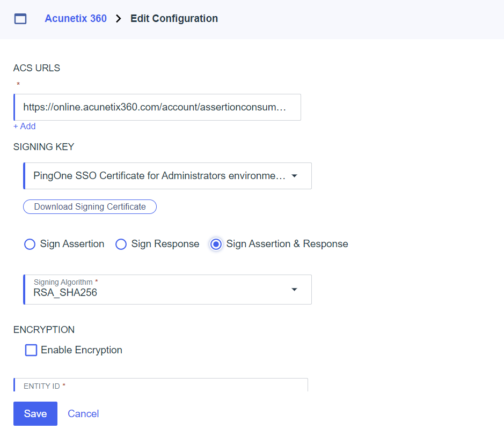Click the SIGNING KEY section label
The height and width of the screenshot is (437, 504).
pos(43,147)
